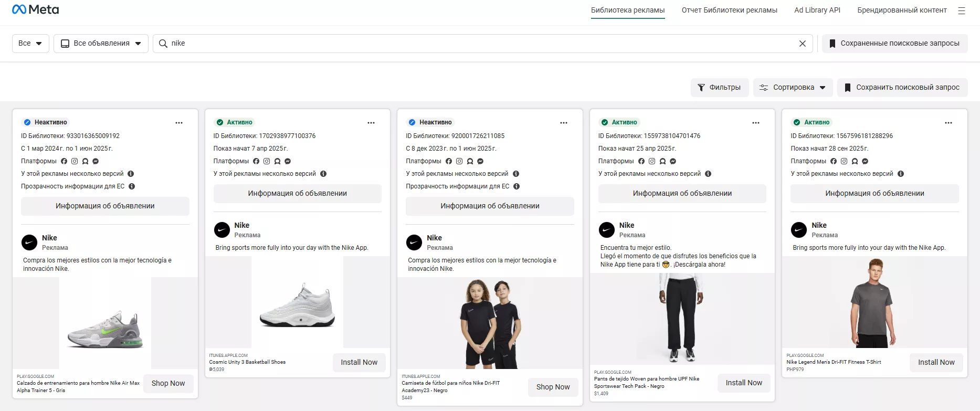
Task: Click info icon beside versions in ad 933016365009192
Action: click(x=131, y=174)
